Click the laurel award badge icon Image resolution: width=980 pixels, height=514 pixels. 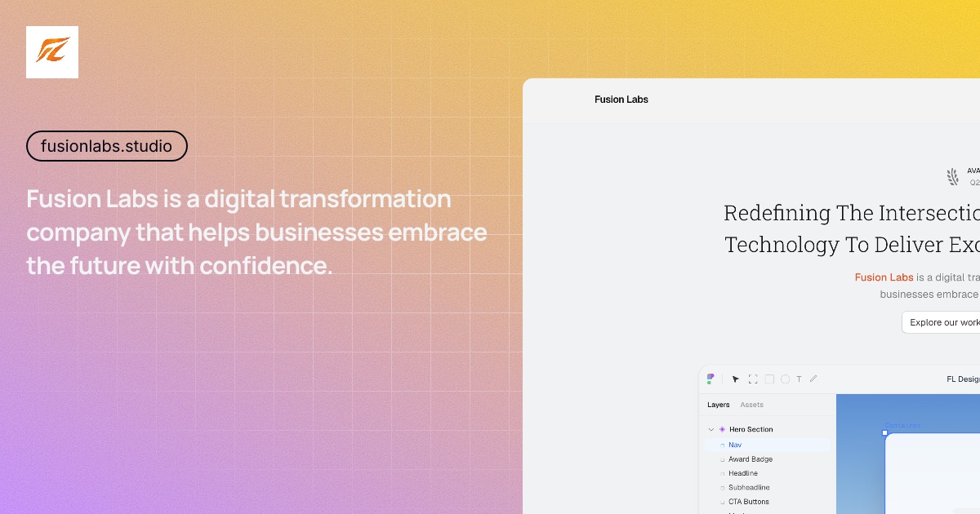click(953, 177)
